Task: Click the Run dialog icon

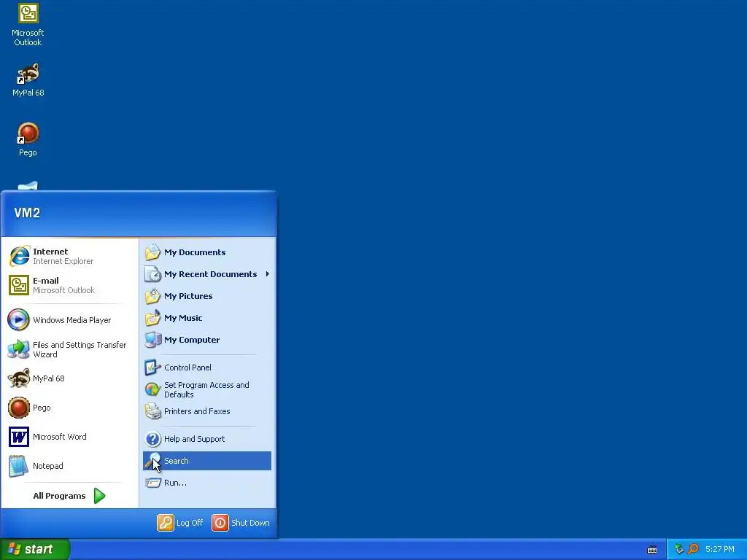Action: click(x=153, y=483)
